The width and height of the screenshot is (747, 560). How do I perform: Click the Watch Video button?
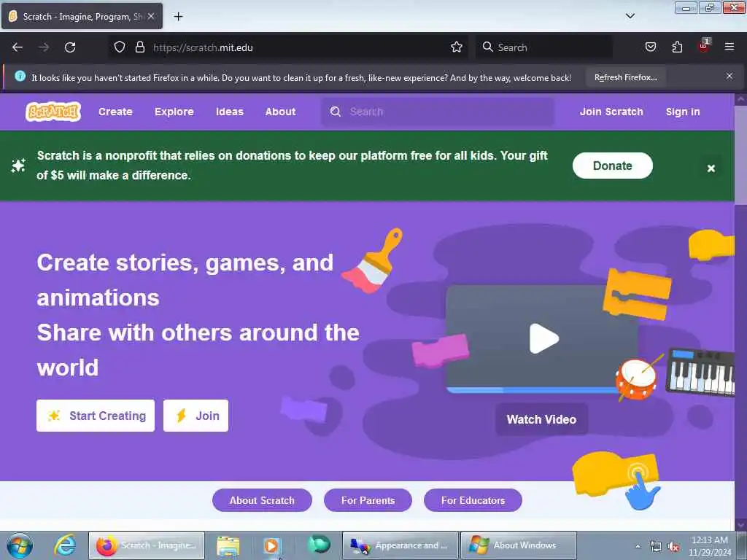542,419
